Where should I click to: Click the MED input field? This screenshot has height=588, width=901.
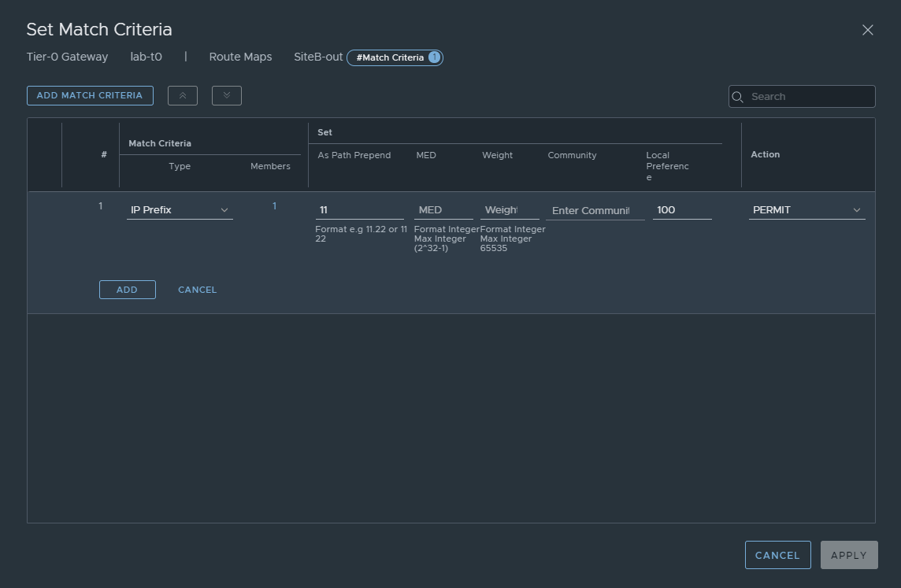tap(443, 210)
